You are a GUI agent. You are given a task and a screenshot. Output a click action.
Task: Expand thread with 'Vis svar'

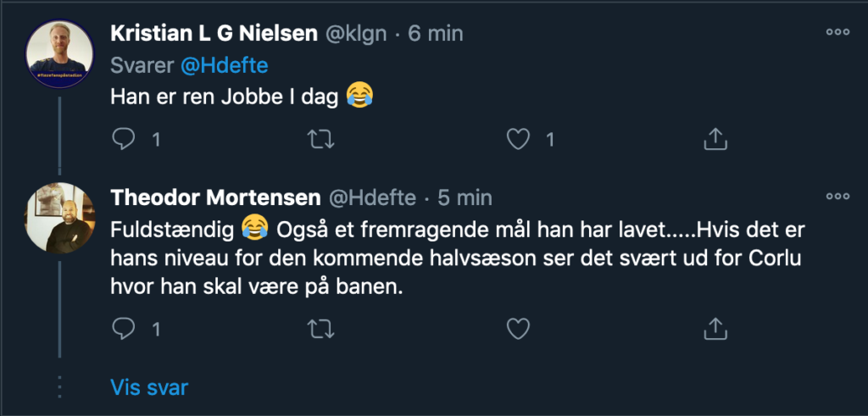[x=149, y=388]
